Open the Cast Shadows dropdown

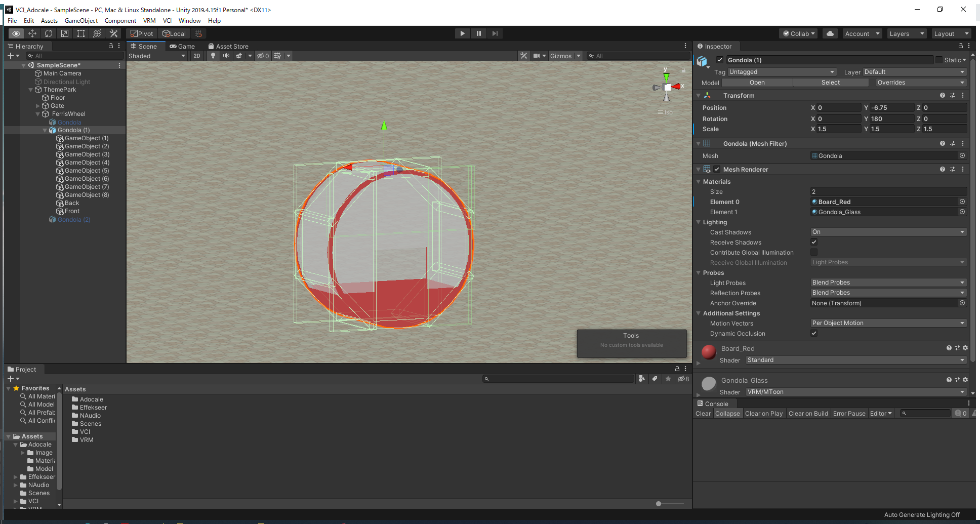(x=888, y=232)
